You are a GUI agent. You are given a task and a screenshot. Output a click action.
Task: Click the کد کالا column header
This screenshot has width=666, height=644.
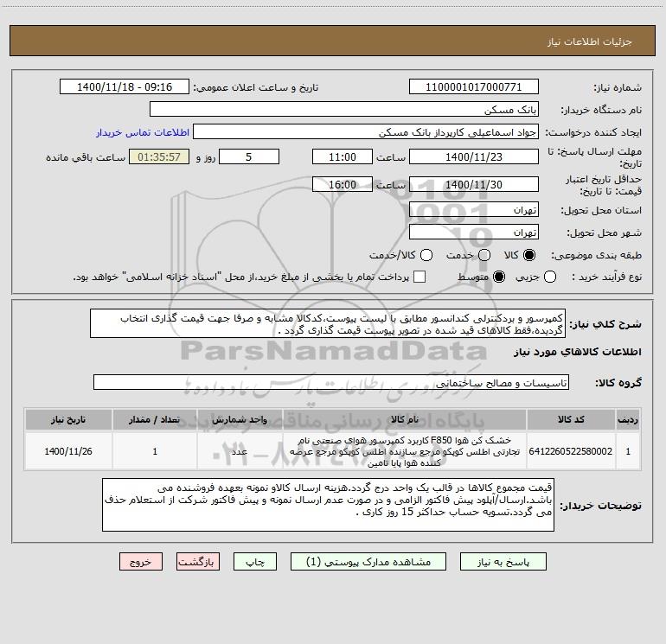pos(571,419)
